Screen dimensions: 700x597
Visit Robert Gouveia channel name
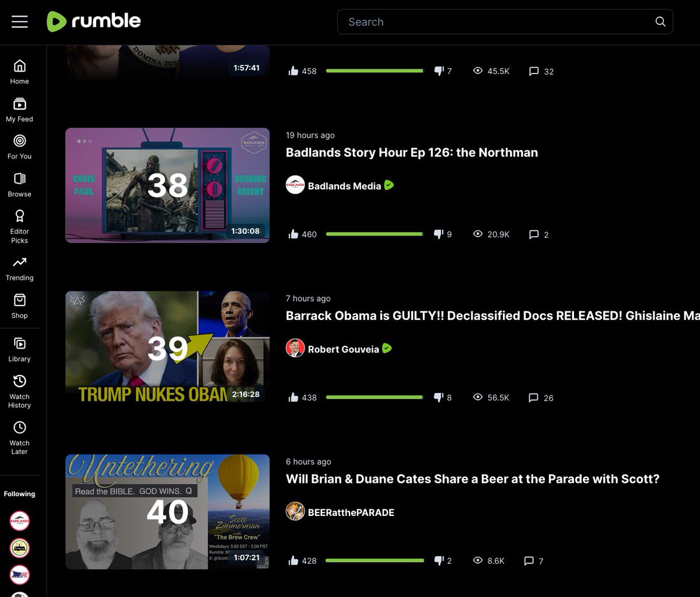pos(344,349)
